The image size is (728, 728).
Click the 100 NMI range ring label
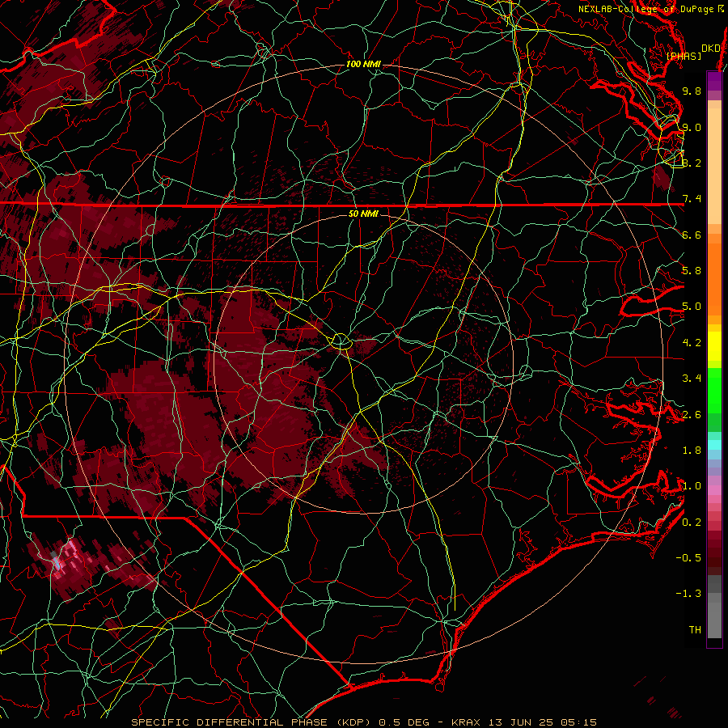click(x=363, y=64)
